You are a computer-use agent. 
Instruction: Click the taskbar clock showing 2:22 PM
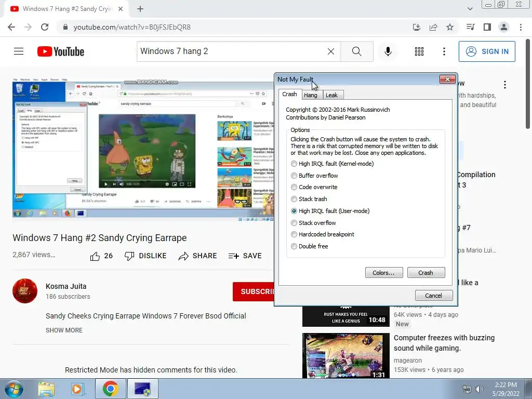point(506,389)
